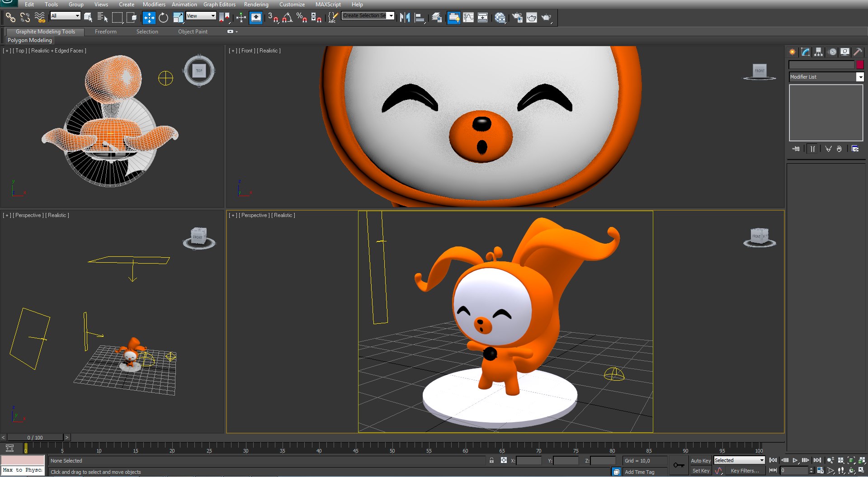Enable Auto Key animation mode
The width and height of the screenshot is (868, 477).
(x=700, y=460)
